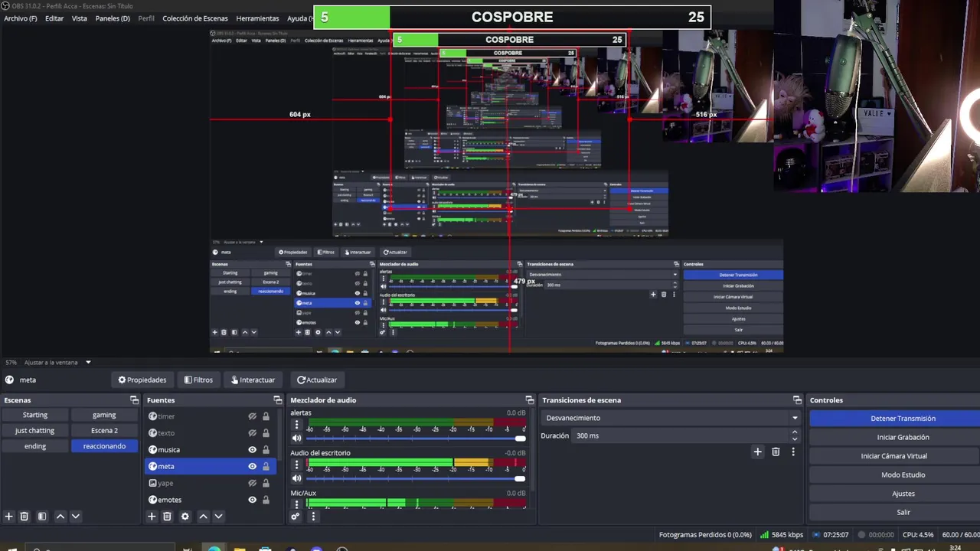Viewport: 980px width, 551px height.
Task: Open alertas channel options menu
Action: [296, 425]
